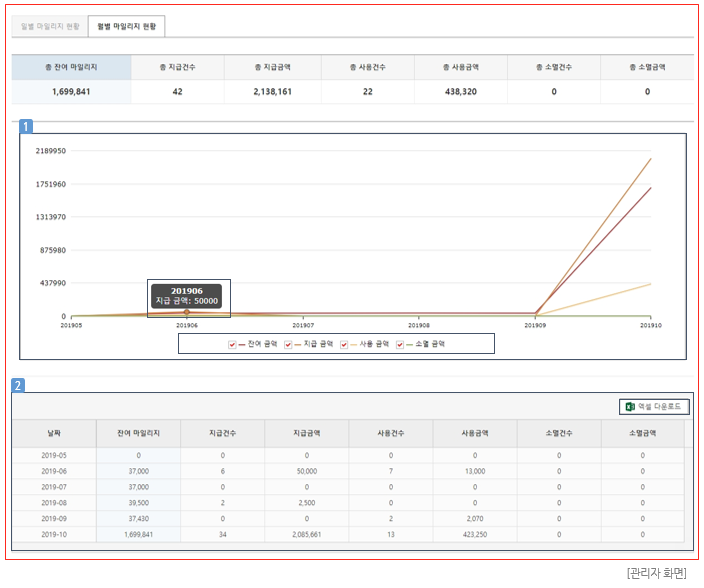Click the 날짜 column header
Viewport: 704px width, 588px height.
pyautogui.click(x=54, y=433)
